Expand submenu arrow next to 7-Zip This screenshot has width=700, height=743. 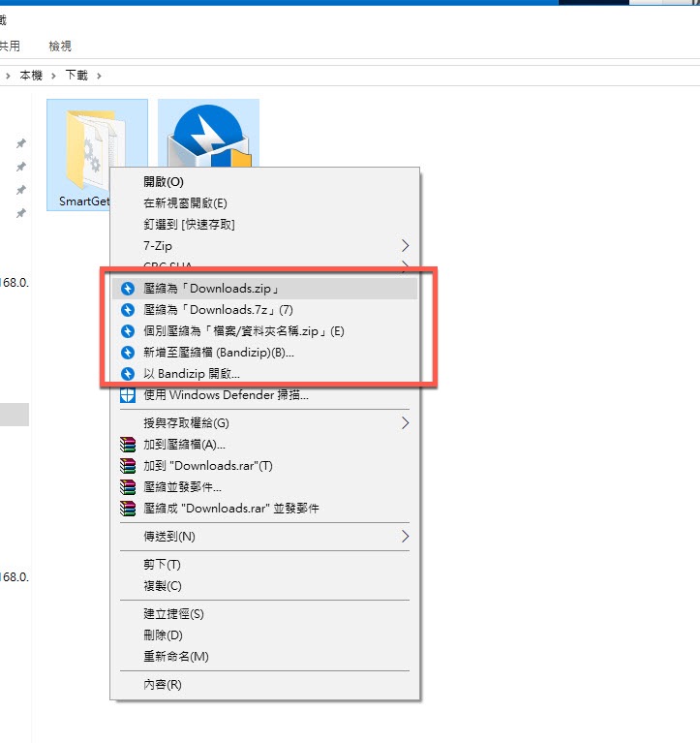405,245
